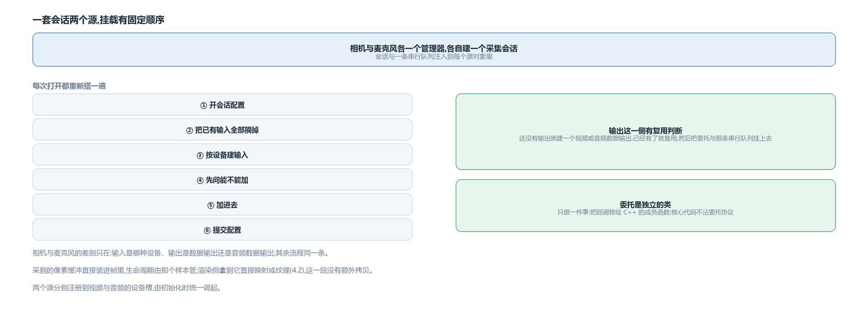This screenshot has width=868, height=326.
Task: Click the description 只做一件事:把回调转给 C++ 的成员函数
Action: [x=646, y=212]
